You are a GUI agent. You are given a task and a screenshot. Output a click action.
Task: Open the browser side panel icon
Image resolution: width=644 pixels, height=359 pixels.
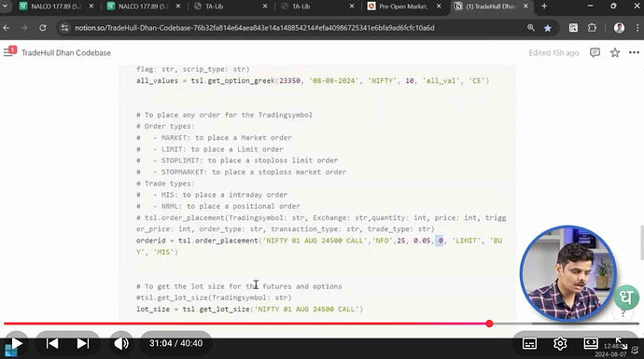click(573, 28)
